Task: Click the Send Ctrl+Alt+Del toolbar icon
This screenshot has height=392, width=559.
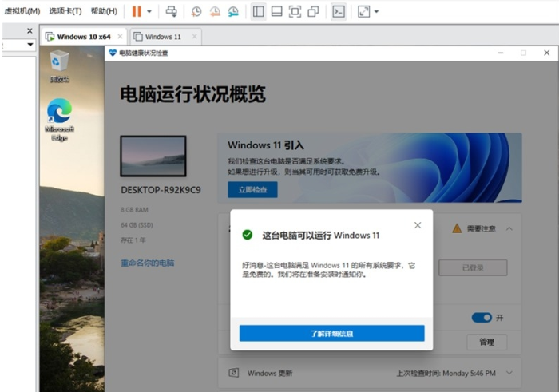Action: pyautogui.click(x=171, y=11)
